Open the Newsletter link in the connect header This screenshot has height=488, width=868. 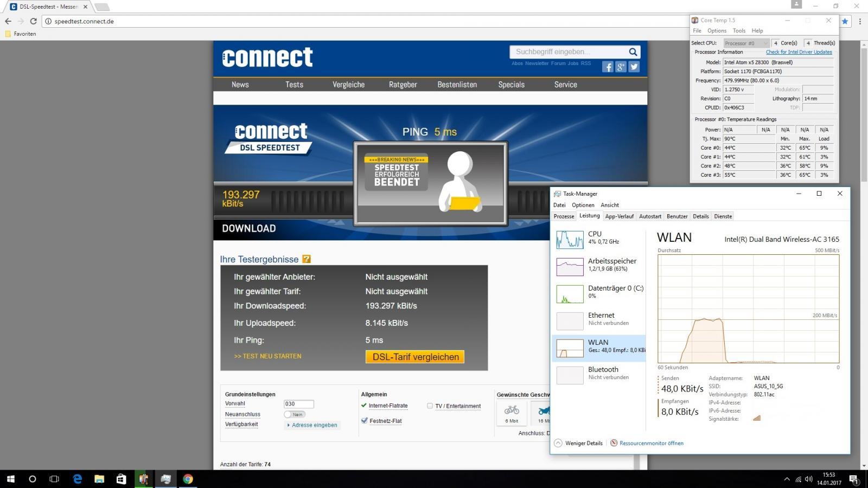537,63
